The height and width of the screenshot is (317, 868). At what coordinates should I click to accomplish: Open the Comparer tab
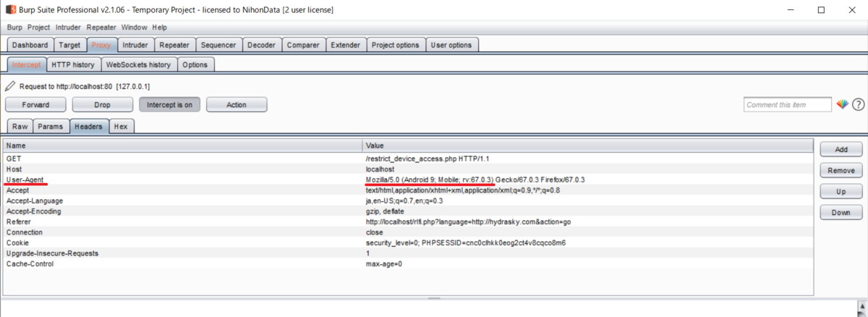point(303,45)
